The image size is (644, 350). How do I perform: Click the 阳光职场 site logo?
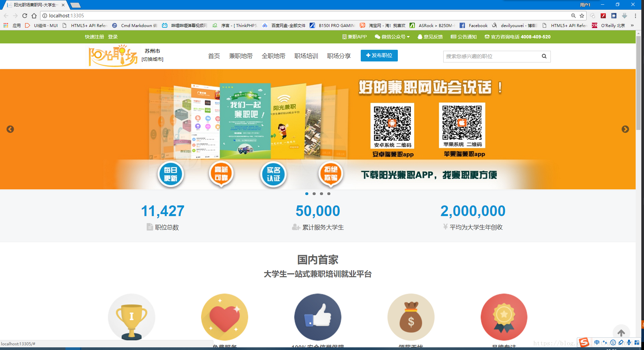[113, 56]
